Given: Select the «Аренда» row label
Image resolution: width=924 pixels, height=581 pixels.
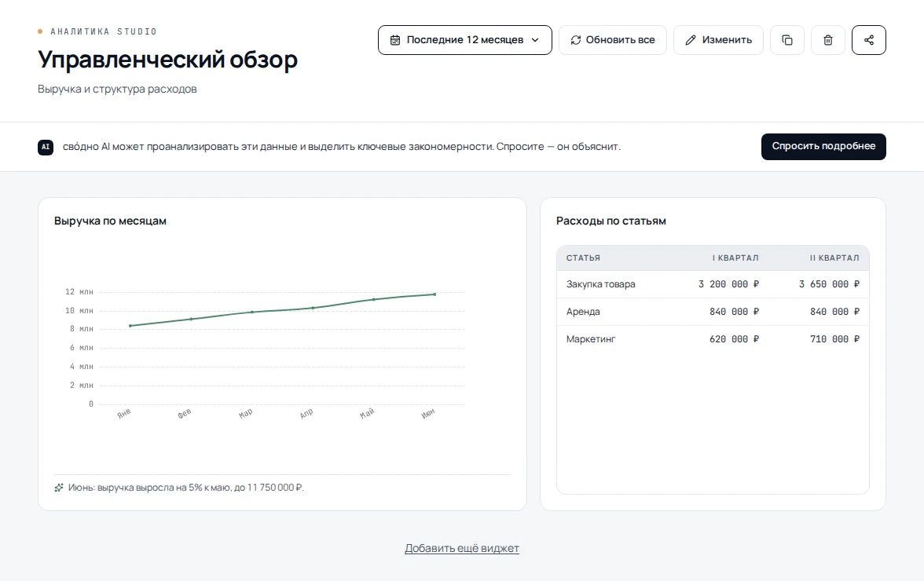Looking at the screenshot, I should [583, 312].
